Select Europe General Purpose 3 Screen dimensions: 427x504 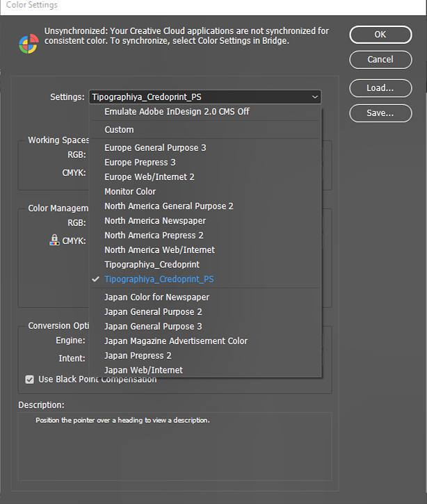coord(205,147)
